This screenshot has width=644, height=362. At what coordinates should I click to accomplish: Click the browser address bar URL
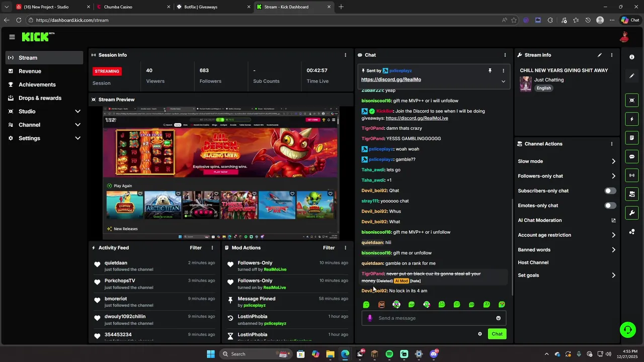click(72, 20)
